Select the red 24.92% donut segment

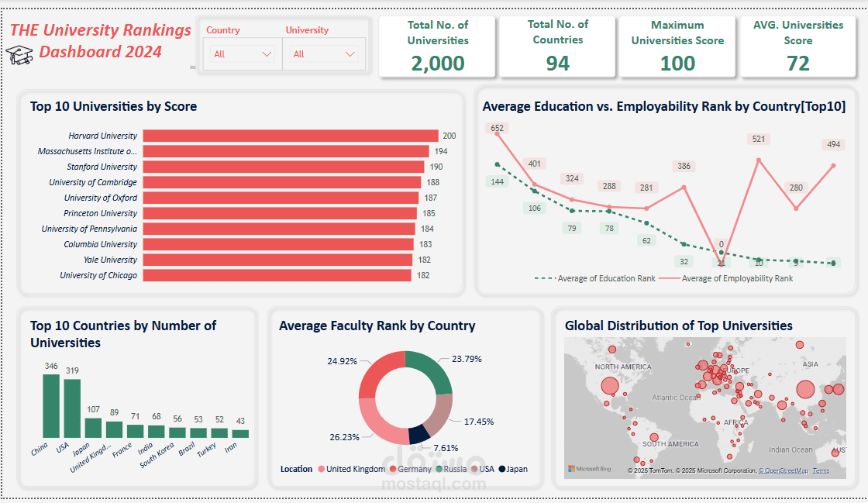[x=379, y=372]
